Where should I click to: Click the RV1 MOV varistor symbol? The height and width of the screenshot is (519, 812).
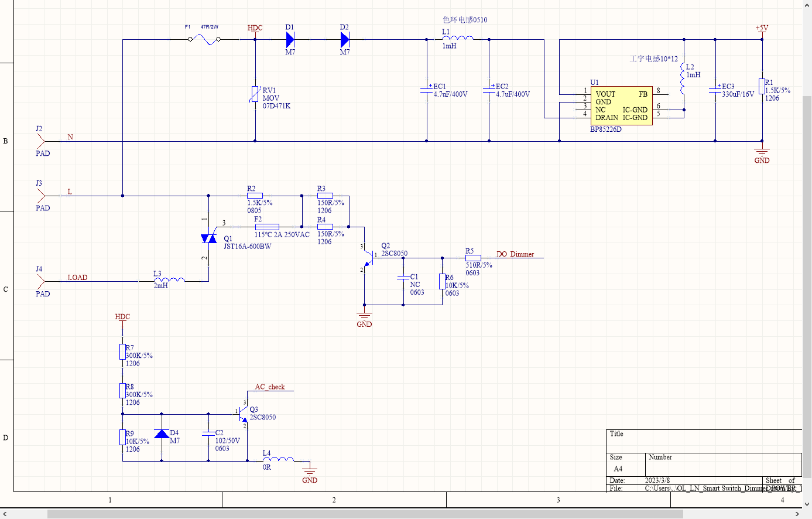pyautogui.click(x=255, y=94)
